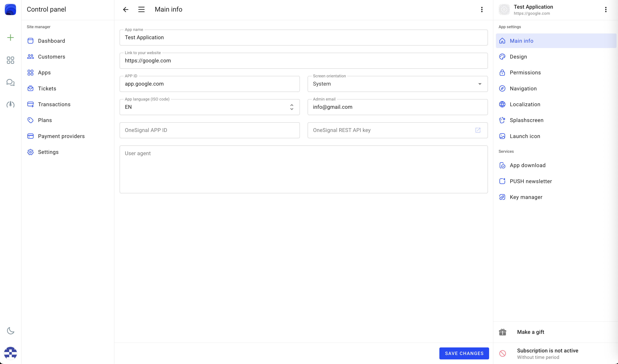Open the App language ISO code selector
618x364 pixels.
(209, 107)
